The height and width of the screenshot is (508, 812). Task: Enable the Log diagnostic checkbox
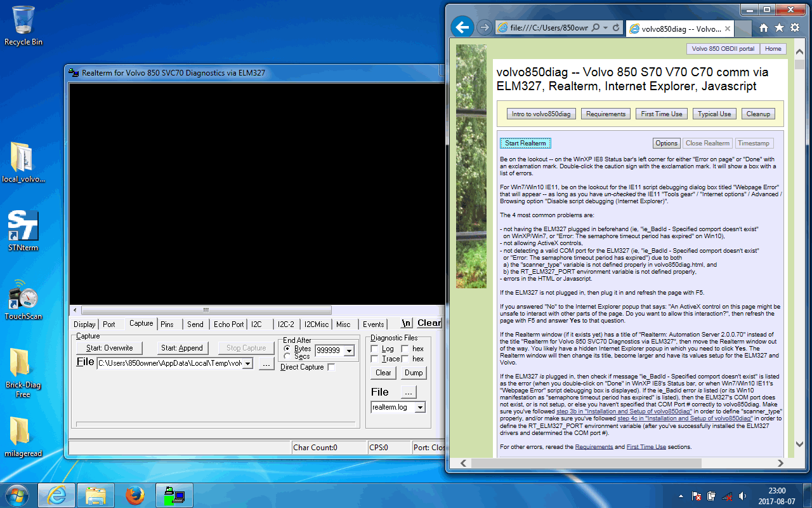tap(374, 349)
